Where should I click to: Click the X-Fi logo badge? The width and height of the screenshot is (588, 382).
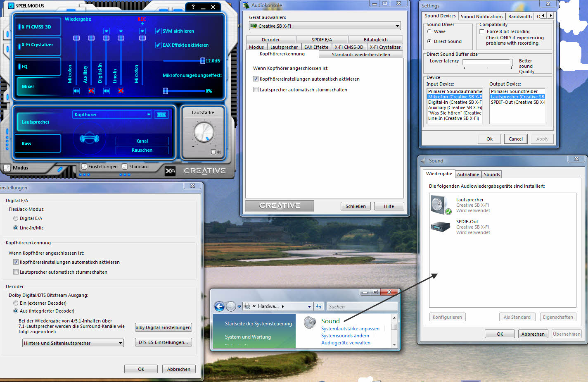coord(170,170)
